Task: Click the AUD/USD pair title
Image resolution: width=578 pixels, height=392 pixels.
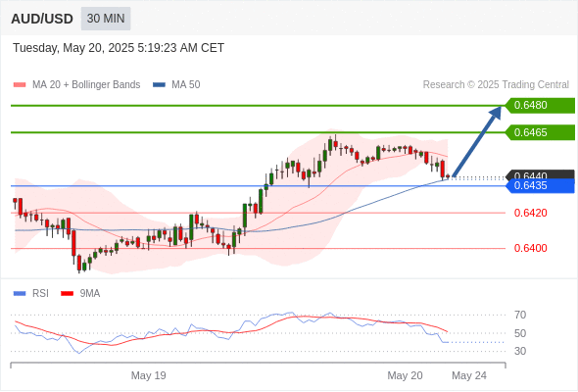Action: click(x=42, y=19)
